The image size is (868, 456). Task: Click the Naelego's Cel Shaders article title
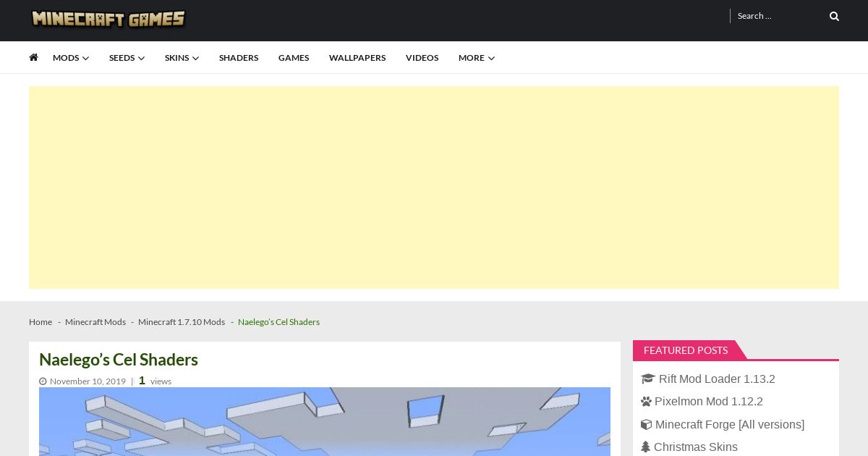coord(119,360)
